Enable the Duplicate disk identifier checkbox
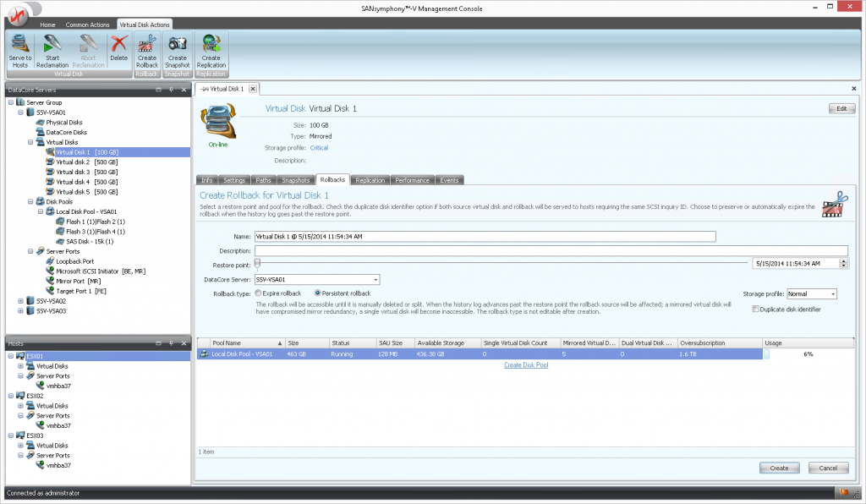 coord(755,310)
